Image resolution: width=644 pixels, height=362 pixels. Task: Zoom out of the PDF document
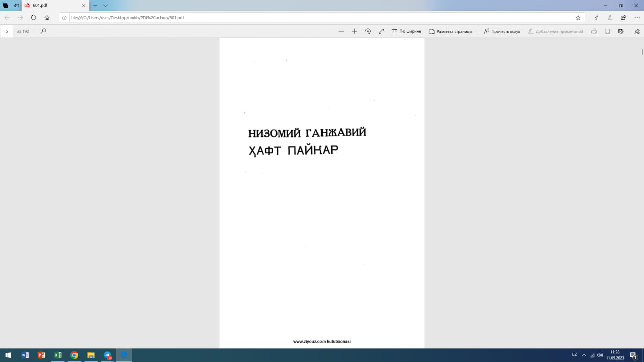(x=341, y=31)
